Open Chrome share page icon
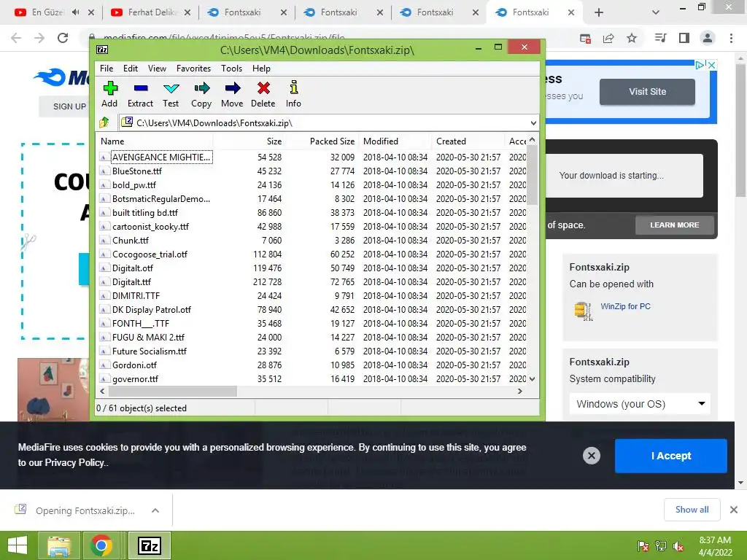This screenshot has height=560, width=747. 608,38
